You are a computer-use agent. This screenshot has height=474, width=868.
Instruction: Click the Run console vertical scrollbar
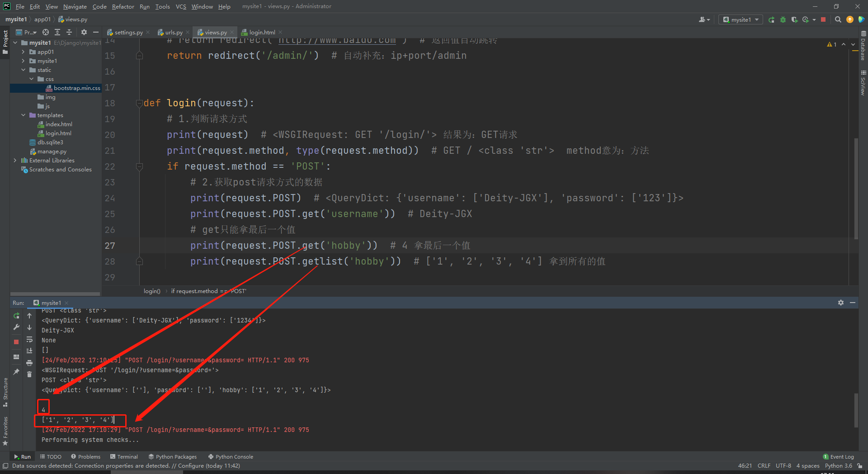tap(856, 410)
